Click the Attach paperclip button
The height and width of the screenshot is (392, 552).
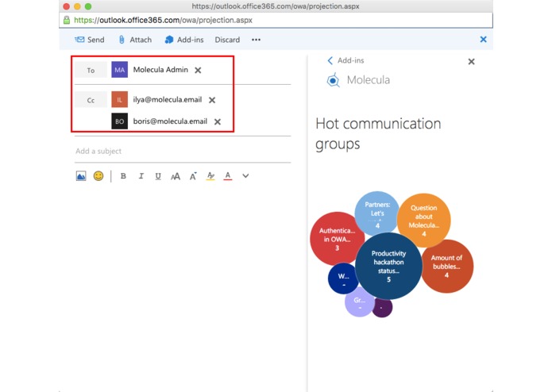[x=135, y=40]
